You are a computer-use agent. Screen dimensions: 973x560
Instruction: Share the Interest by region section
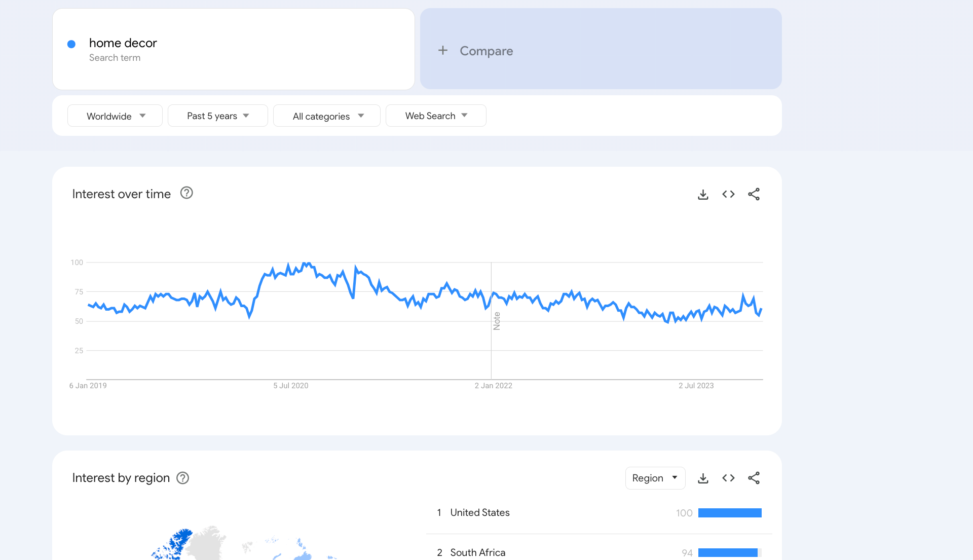[754, 478]
